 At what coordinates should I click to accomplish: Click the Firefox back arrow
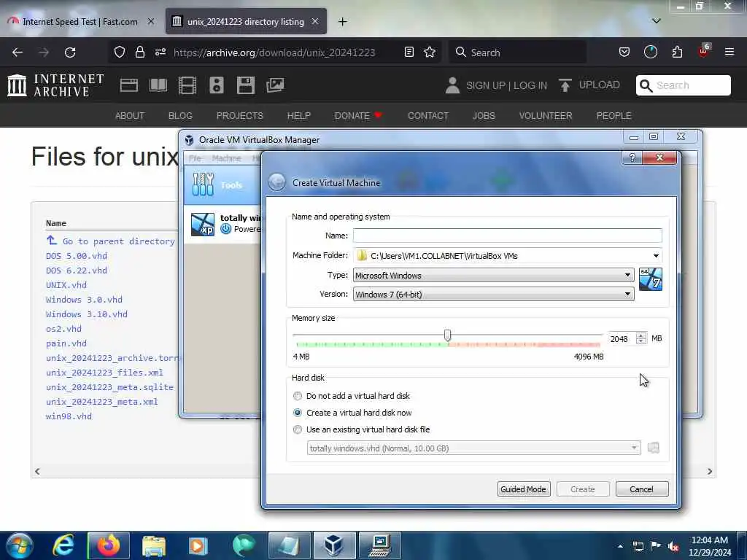click(18, 52)
